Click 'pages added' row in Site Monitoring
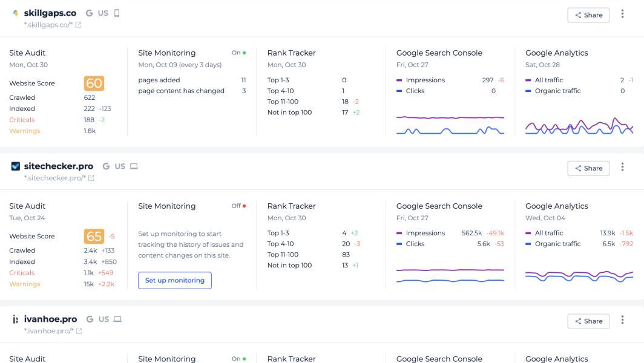 click(192, 80)
